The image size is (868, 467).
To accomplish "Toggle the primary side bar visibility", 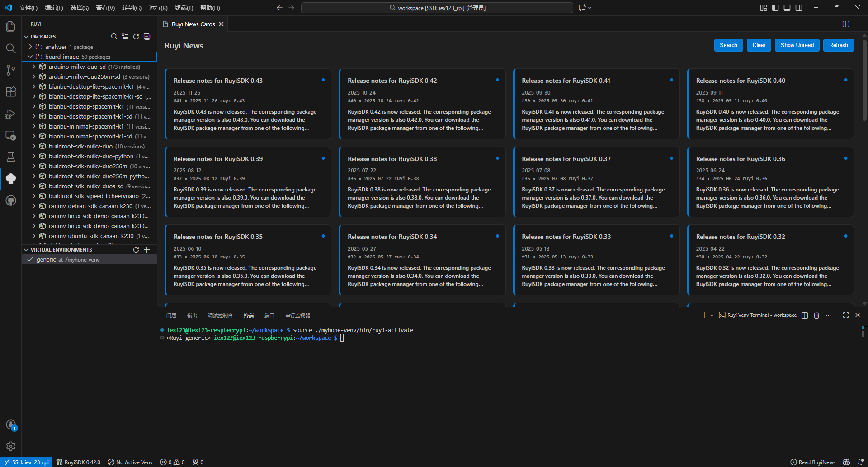I will click(x=775, y=8).
